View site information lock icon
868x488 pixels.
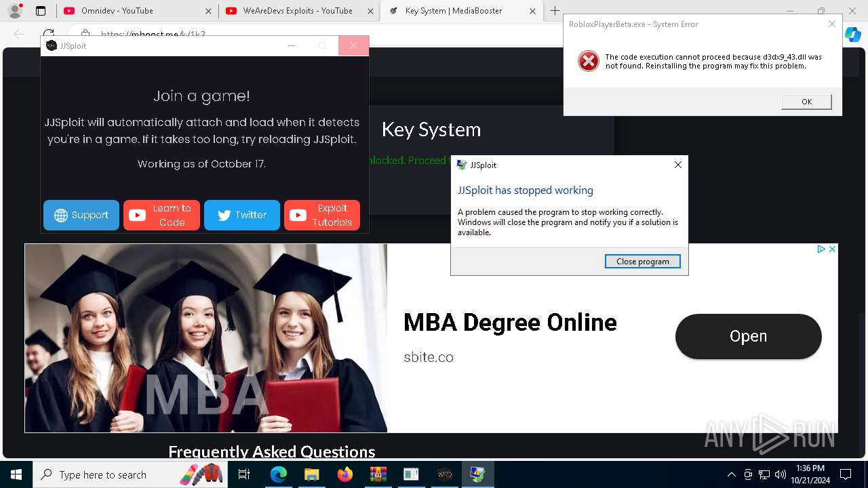85,34
